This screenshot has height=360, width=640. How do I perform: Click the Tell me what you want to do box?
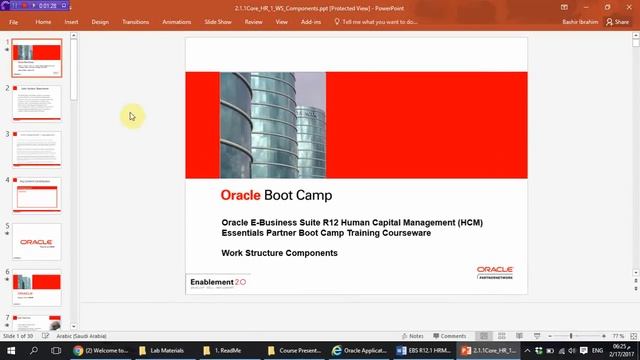tap(376, 22)
